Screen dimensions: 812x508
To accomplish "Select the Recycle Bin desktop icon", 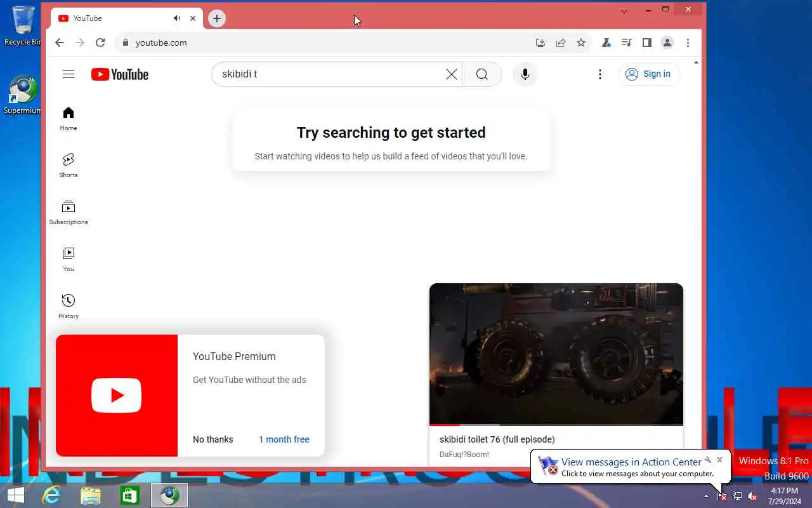I will pyautogui.click(x=23, y=25).
